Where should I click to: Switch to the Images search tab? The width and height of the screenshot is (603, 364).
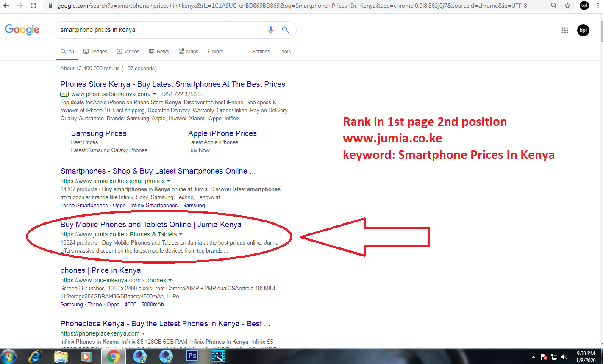95,51
